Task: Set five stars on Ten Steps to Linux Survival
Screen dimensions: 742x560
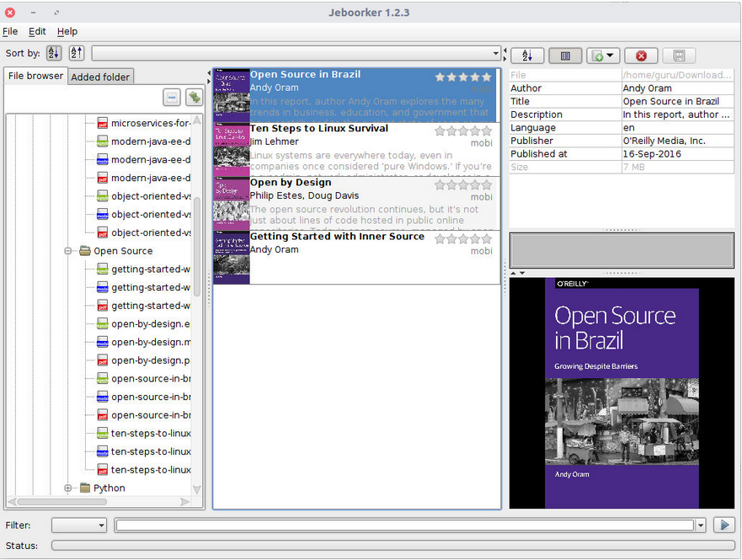Action: [487, 131]
